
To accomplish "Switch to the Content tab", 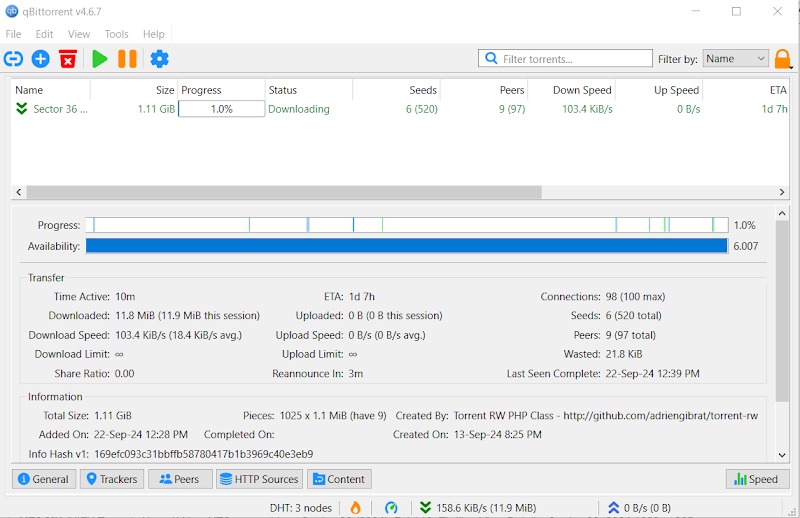I will click(339, 479).
